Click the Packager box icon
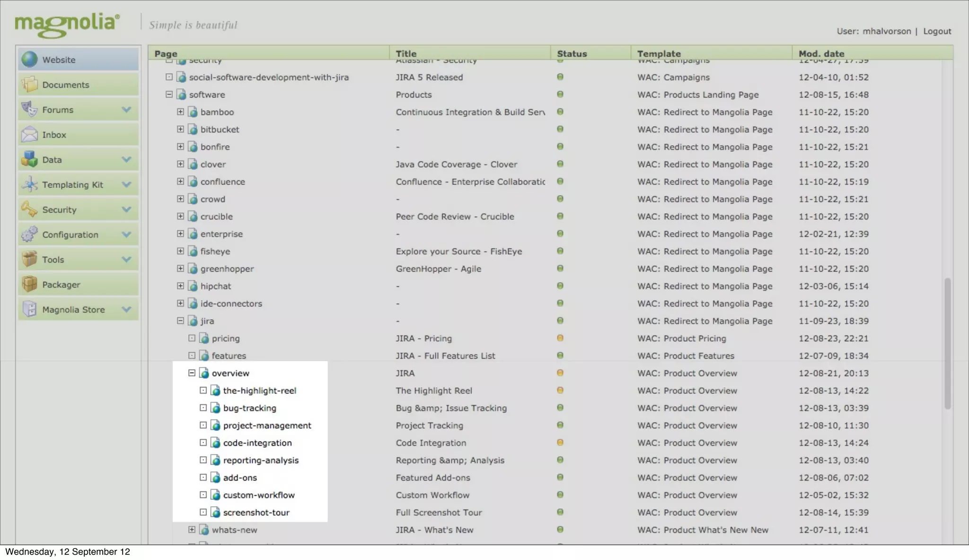Screen dimensions: 969x560 pos(29,284)
